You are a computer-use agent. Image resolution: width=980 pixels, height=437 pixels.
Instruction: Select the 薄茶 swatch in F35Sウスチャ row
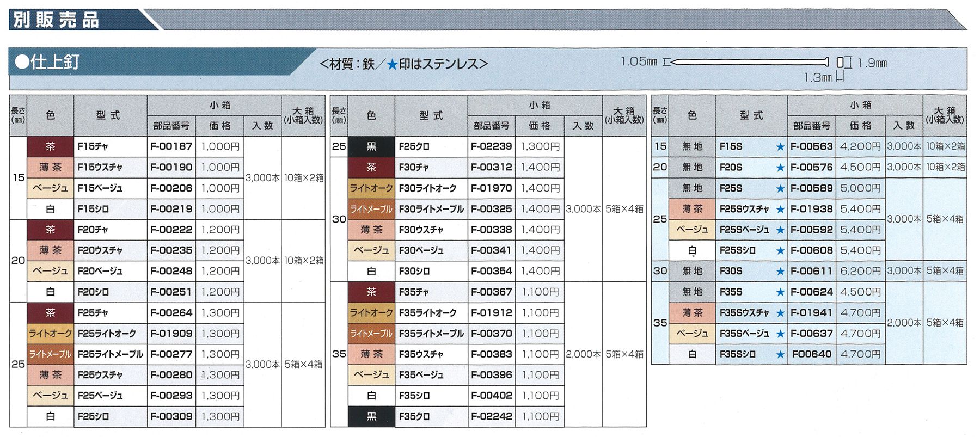(x=692, y=313)
